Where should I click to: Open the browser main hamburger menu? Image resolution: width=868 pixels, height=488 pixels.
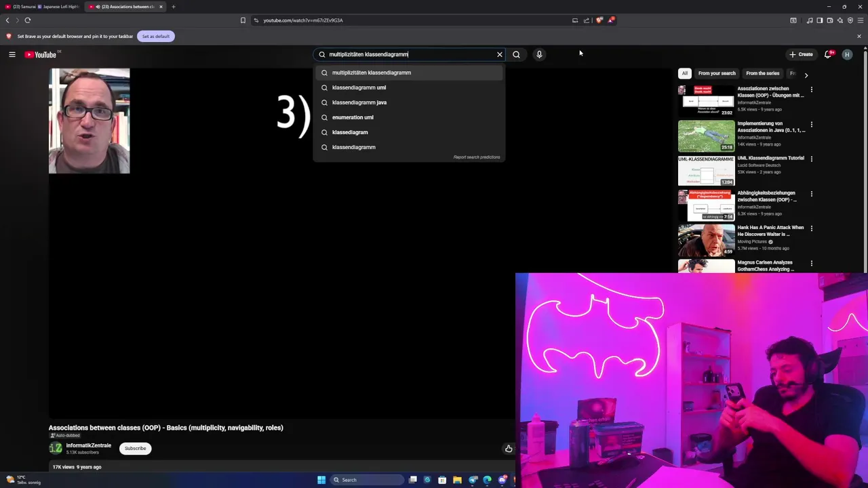861,20
